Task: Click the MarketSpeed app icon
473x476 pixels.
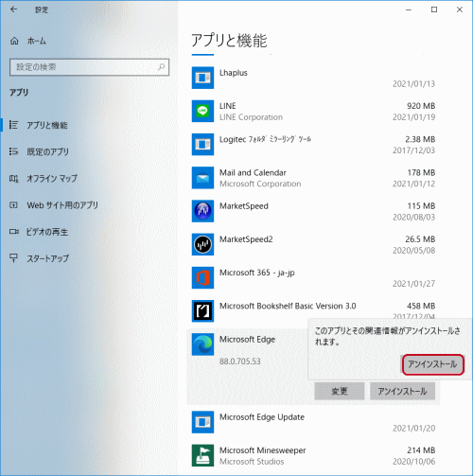Action: [x=202, y=211]
